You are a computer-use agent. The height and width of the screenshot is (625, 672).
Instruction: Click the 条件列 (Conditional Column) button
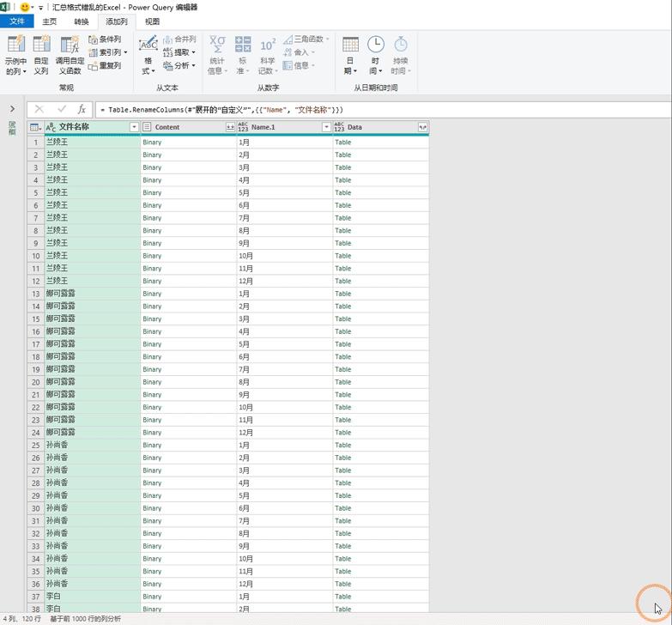pos(105,39)
